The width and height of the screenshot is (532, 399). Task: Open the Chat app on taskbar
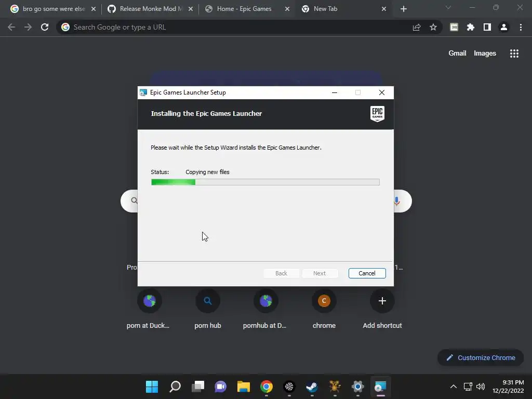point(220,387)
